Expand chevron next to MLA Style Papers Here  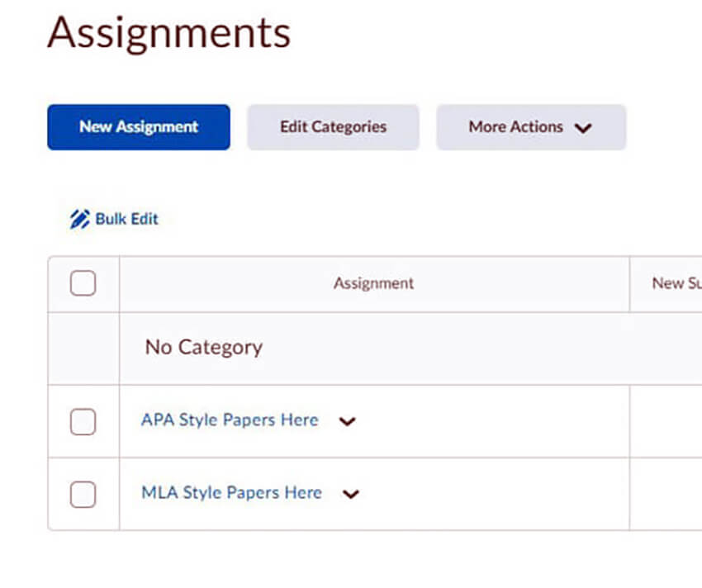pos(351,494)
